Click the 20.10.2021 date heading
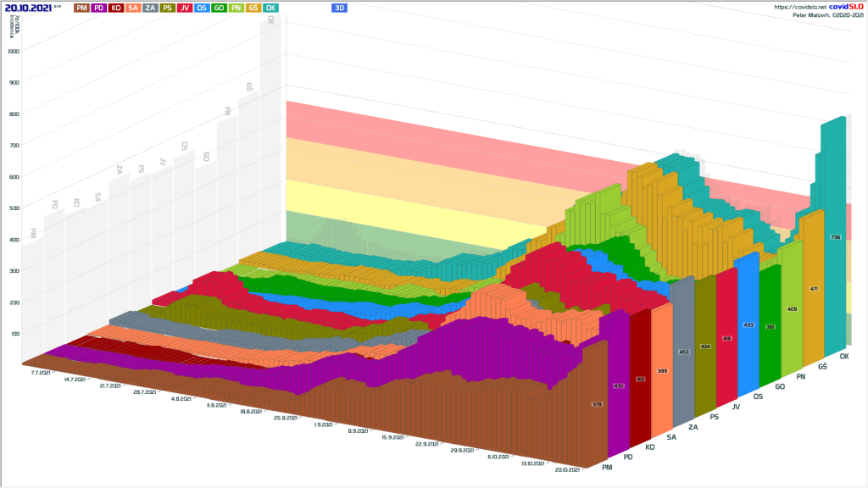 [28, 8]
